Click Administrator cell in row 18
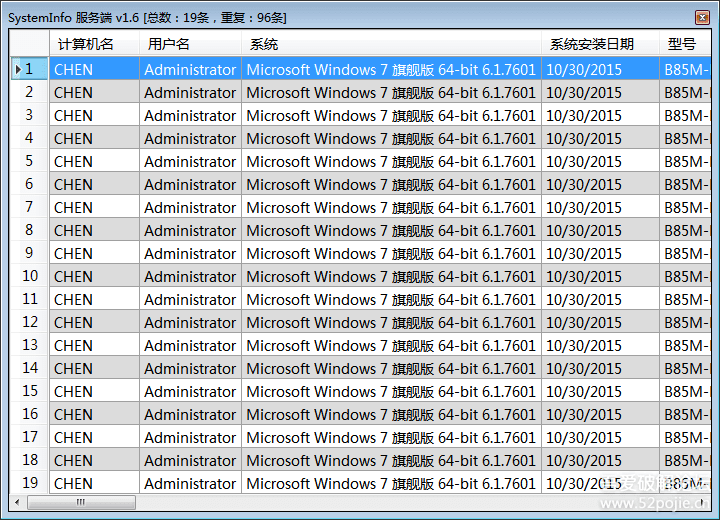The image size is (720, 520). pos(190,460)
